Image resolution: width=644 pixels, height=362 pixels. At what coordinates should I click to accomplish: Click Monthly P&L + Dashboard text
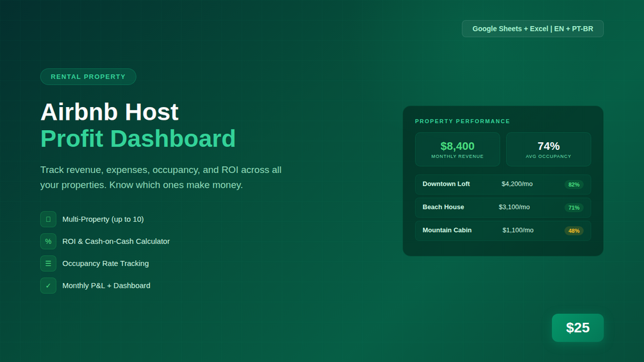pos(106,286)
